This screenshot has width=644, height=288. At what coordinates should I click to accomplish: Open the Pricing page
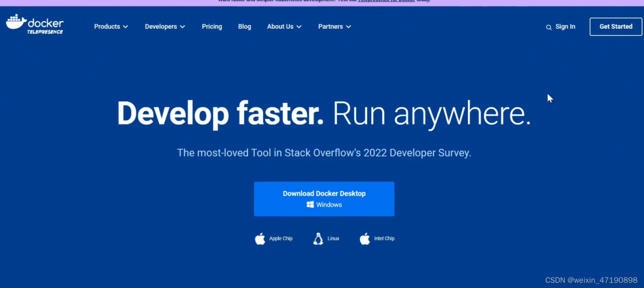212,27
